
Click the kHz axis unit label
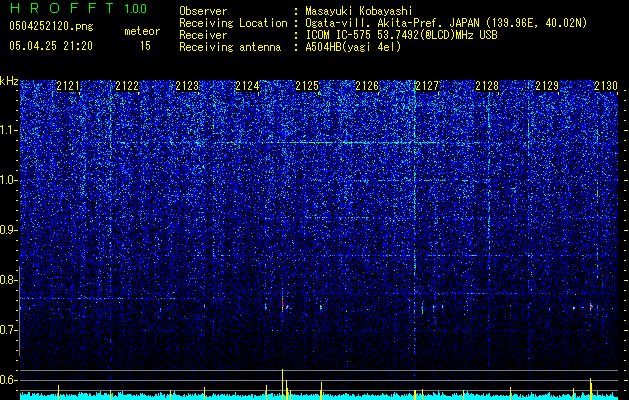9,81
